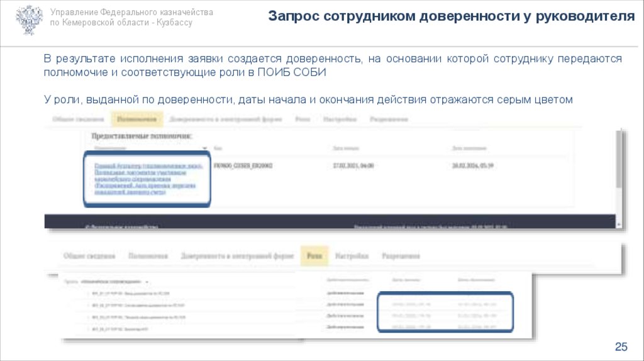This screenshot has width=644, height=361.
Task: Open Разрешения tab in lower screenshot
Action: coord(401,256)
